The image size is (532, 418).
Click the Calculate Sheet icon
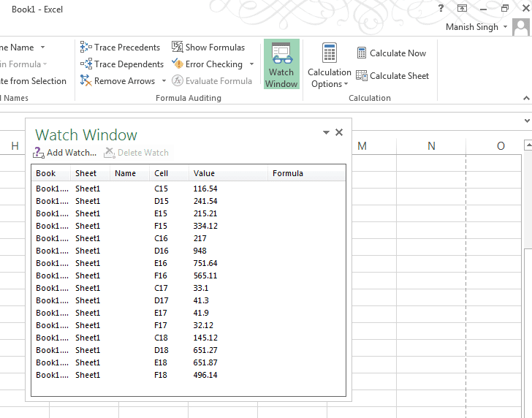362,76
